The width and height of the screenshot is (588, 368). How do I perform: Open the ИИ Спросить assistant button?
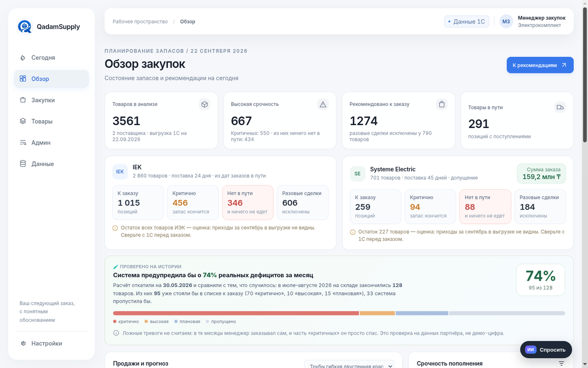coord(546,350)
